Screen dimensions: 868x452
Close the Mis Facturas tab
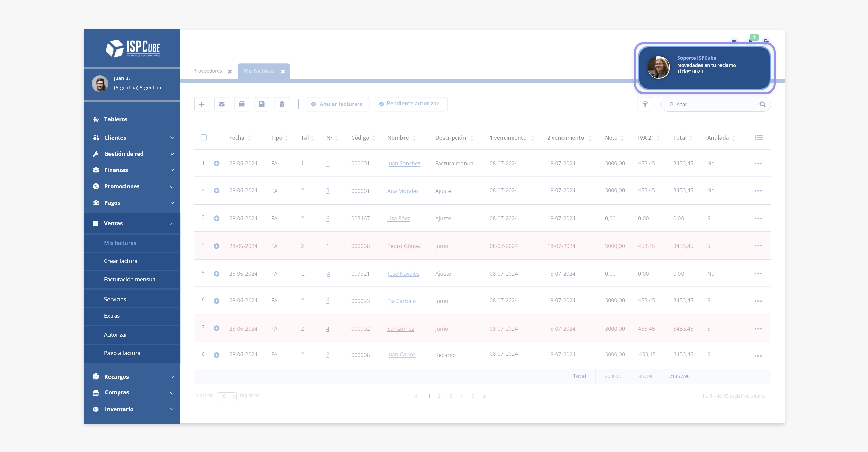click(x=283, y=71)
